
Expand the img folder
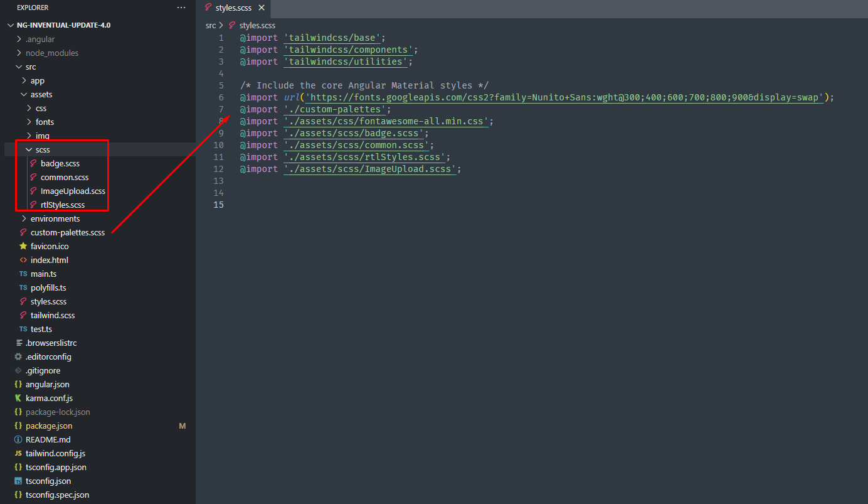[x=29, y=136]
